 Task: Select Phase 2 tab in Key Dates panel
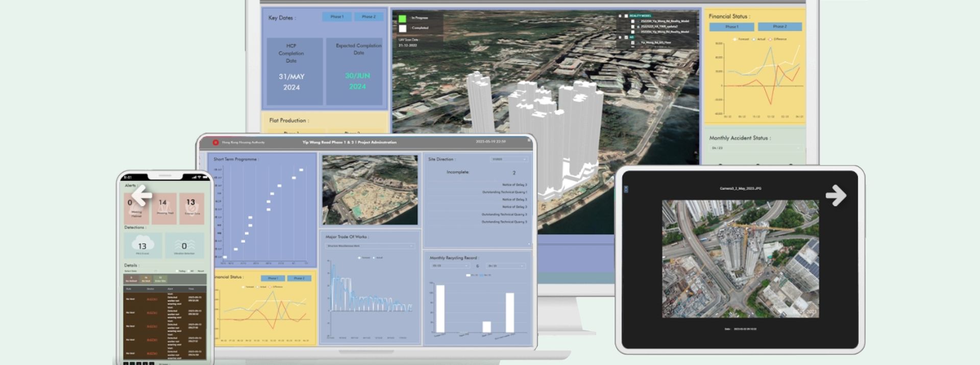pyautogui.click(x=369, y=17)
